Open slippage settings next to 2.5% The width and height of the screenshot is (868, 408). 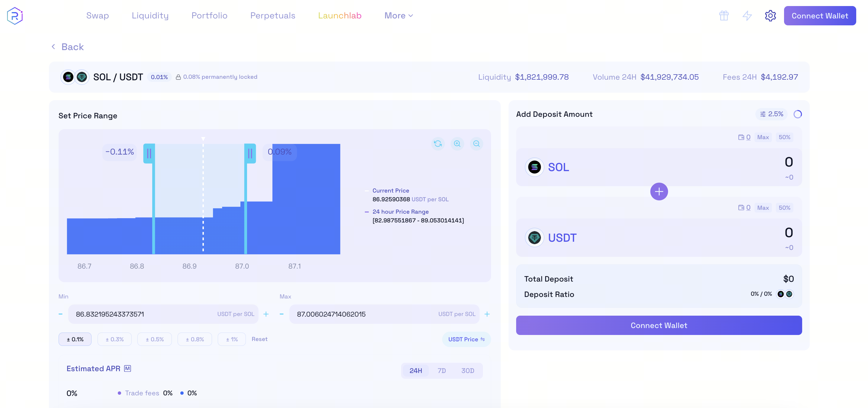click(763, 114)
